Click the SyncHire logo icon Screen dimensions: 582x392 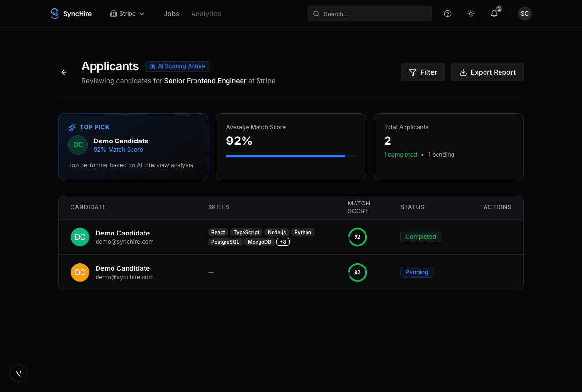(x=54, y=14)
